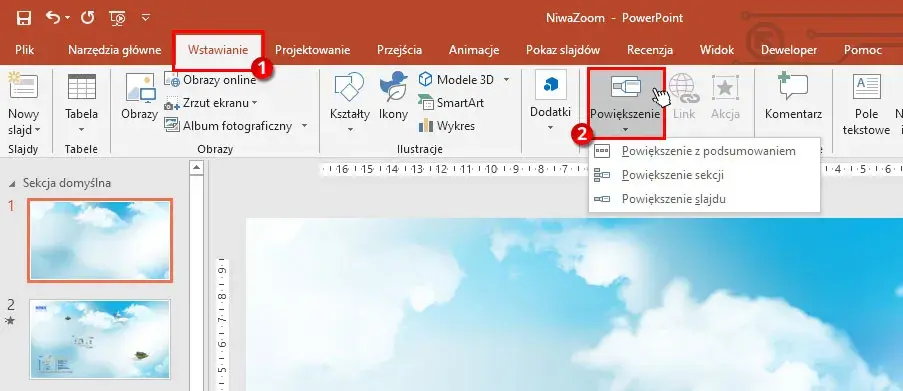Save the presentation with the floppy icon
This screenshot has height=391, width=903.
tap(24, 18)
